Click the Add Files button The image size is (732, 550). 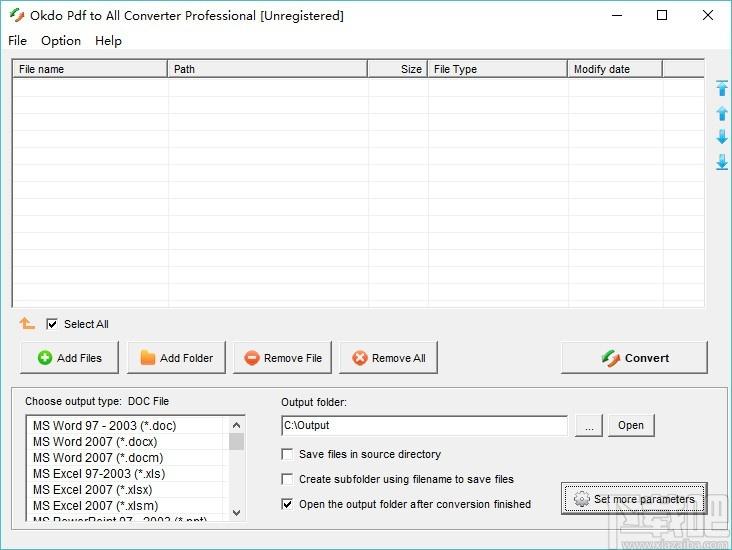tap(70, 358)
